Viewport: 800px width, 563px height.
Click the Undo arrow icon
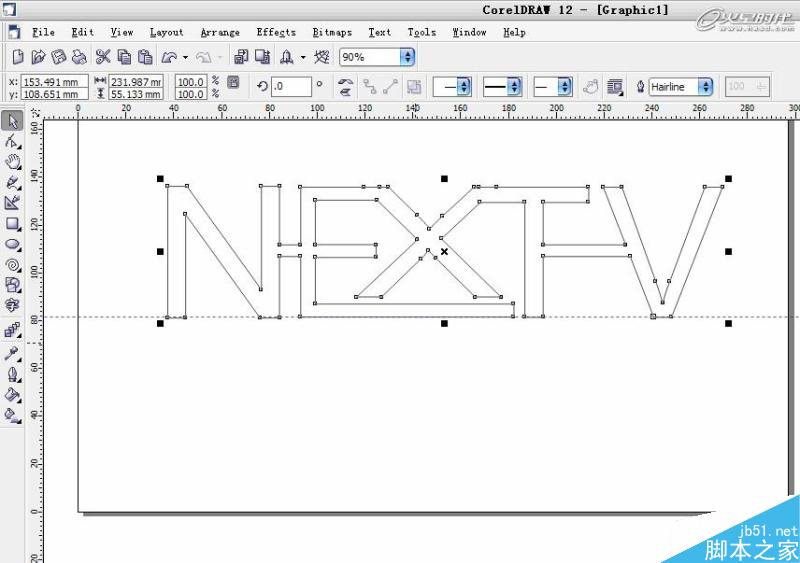click(x=169, y=57)
